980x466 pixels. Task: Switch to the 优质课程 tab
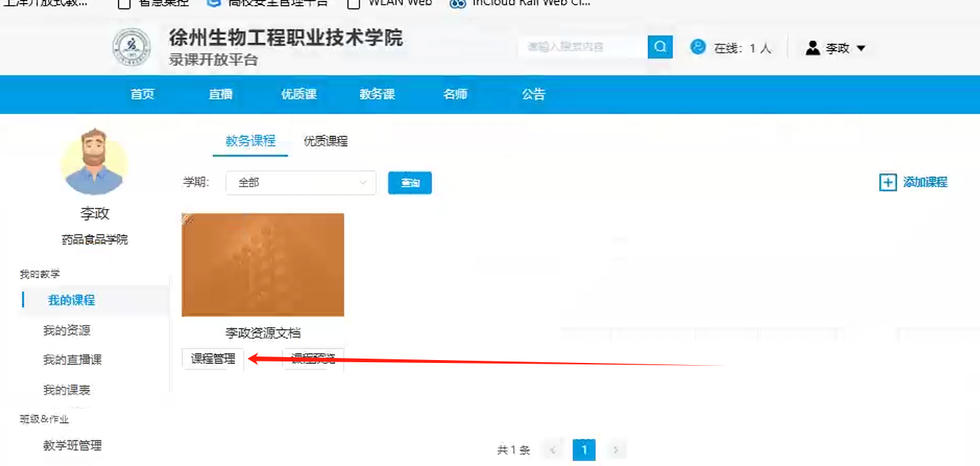coord(325,142)
